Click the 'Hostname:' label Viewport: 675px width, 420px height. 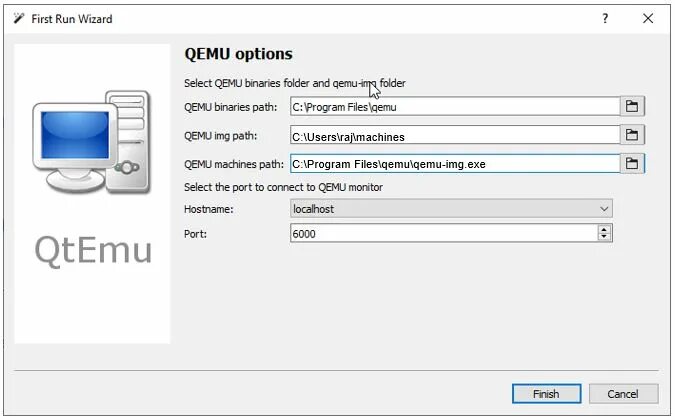click(209, 209)
